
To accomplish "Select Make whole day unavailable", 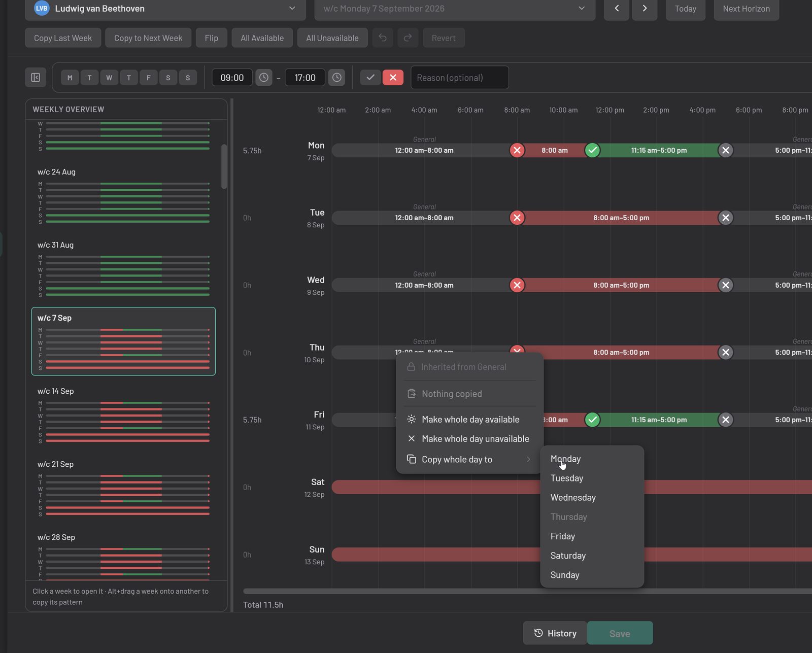I will point(470,439).
